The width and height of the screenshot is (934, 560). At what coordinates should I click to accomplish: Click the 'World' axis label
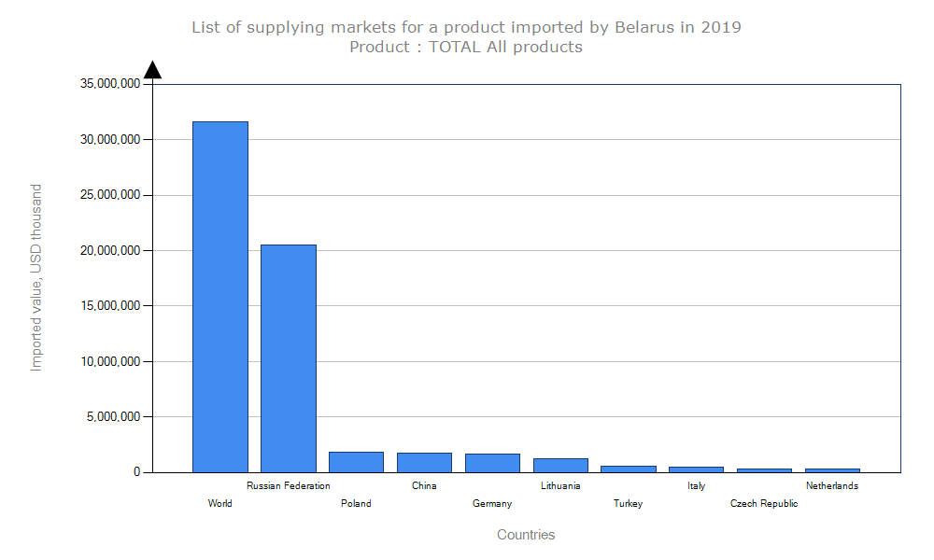pyautogui.click(x=220, y=504)
